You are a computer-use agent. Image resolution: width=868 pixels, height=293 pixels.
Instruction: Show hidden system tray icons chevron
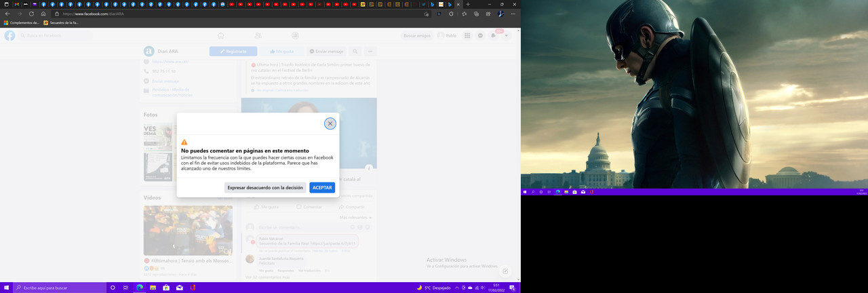tap(456, 288)
